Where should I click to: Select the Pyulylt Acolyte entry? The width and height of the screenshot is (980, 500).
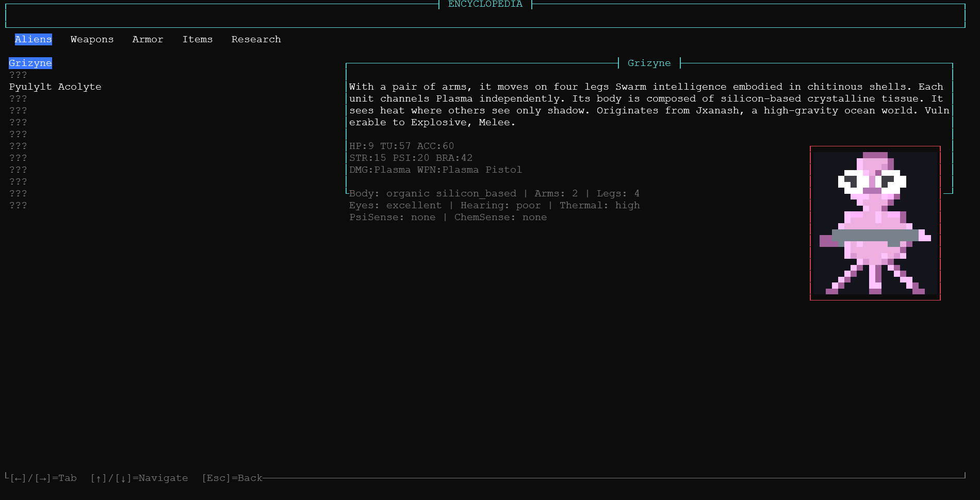coord(55,87)
